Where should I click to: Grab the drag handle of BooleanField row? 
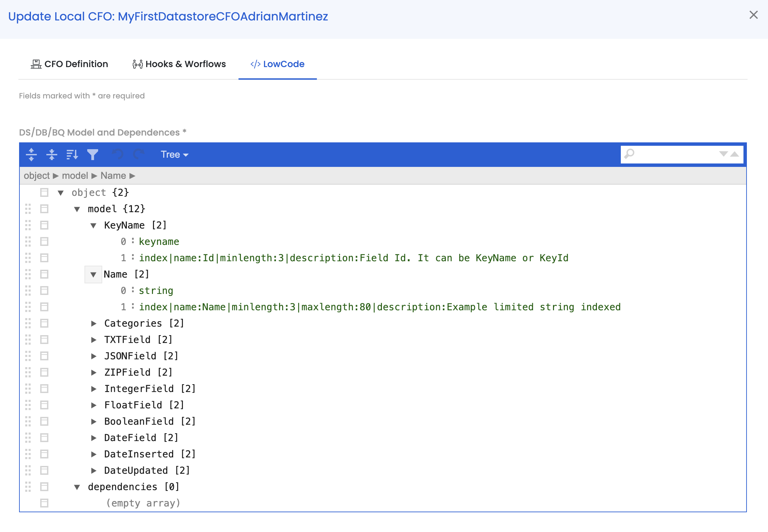click(x=28, y=421)
